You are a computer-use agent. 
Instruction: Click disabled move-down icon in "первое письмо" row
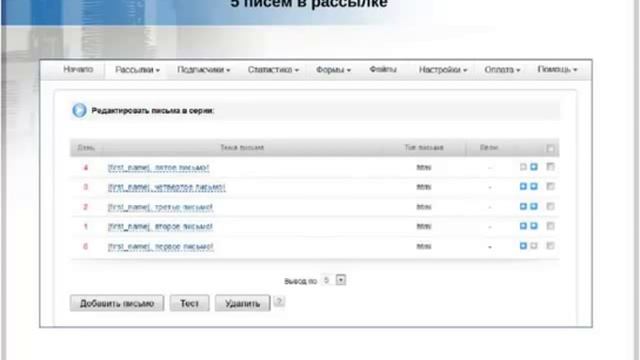[534, 246]
